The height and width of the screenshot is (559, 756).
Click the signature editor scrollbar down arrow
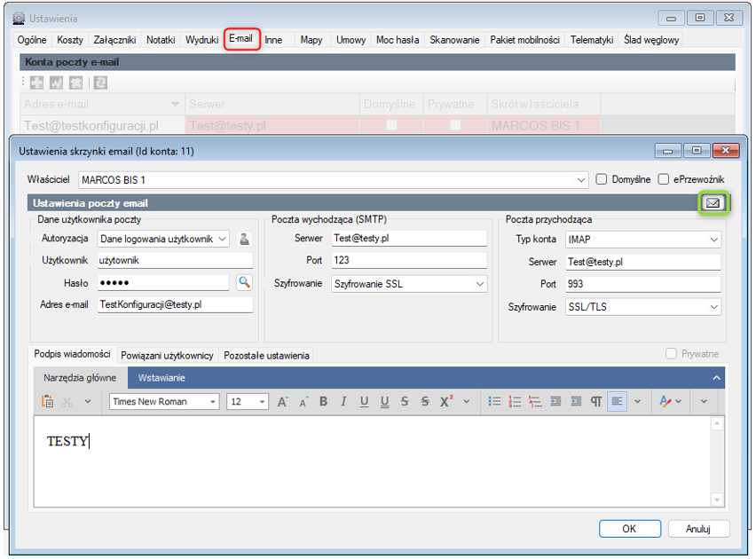[x=717, y=500]
